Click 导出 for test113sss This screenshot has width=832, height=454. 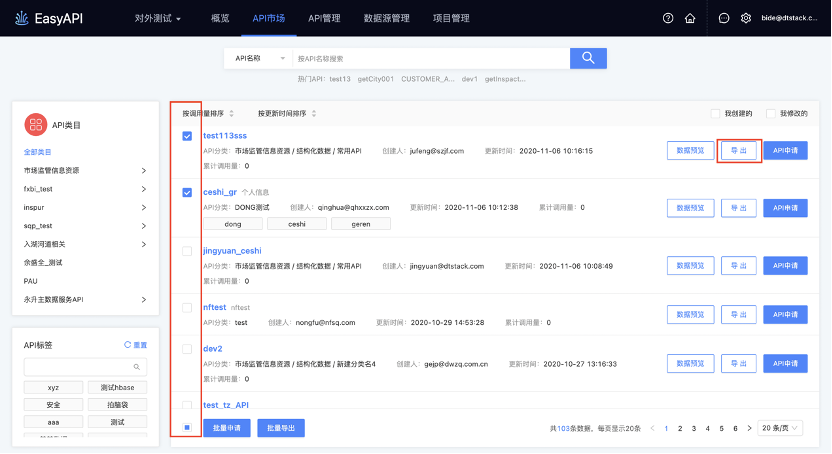coord(739,151)
